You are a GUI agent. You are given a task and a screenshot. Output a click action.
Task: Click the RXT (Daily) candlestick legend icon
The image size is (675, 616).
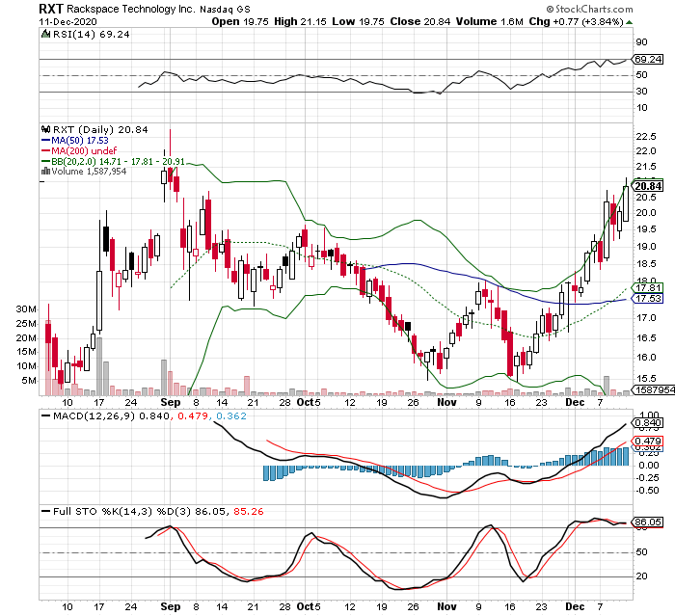(45, 129)
